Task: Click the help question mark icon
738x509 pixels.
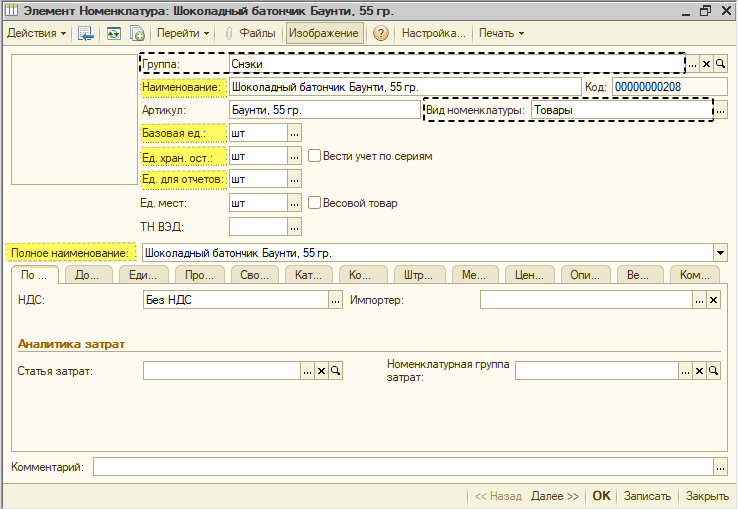Action: click(x=381, y=33)
